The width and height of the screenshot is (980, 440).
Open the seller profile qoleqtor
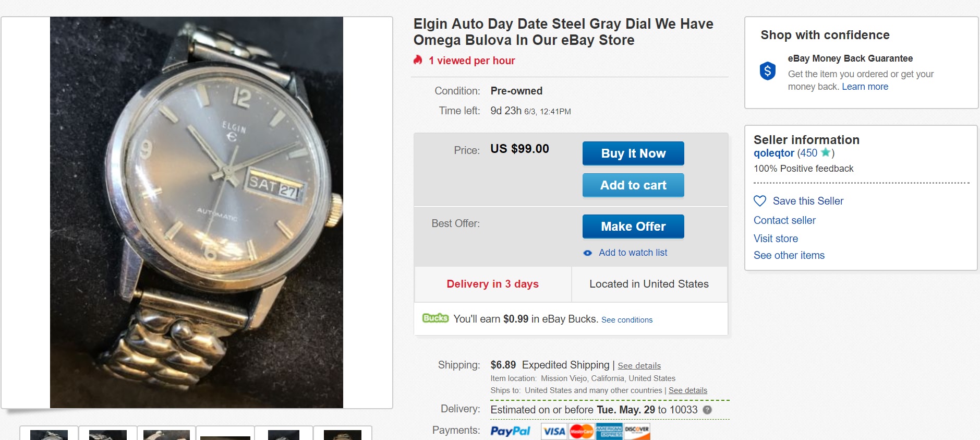[x=773, y=153]
